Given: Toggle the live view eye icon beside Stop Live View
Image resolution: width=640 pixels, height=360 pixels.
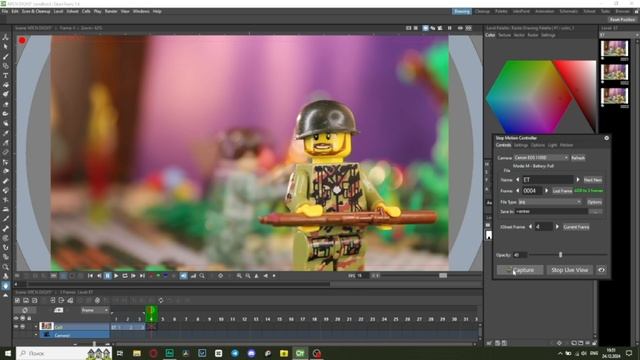Looking at the screenshot, I should click(x=601, y=270).
